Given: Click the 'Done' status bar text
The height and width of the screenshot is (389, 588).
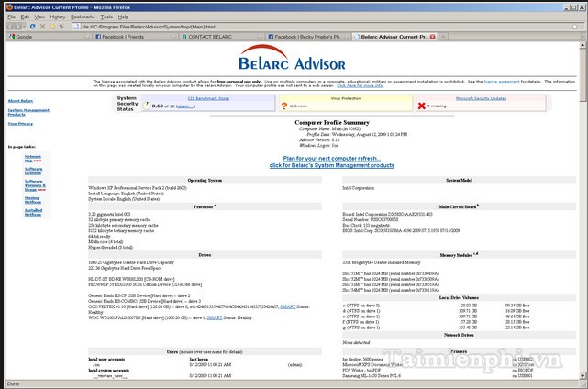Looking at the screenshot, I should 13,383.
